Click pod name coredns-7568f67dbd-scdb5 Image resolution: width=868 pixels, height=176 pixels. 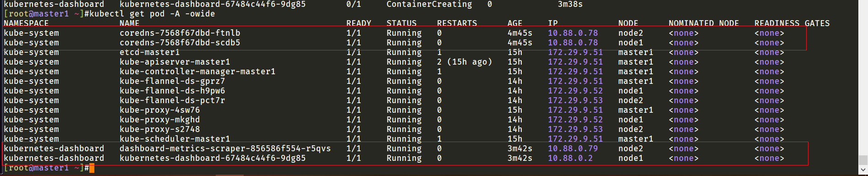(x=180, y=43)
